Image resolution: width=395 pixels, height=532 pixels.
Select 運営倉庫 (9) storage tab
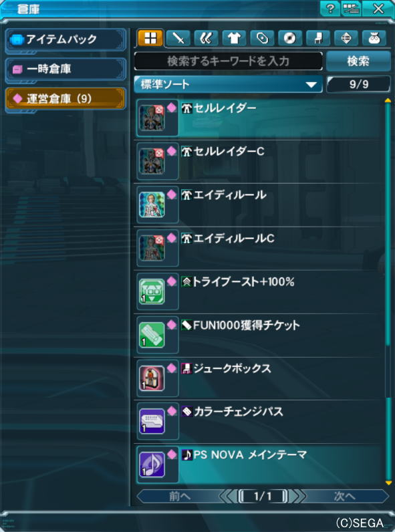click(x=65, y=99)
